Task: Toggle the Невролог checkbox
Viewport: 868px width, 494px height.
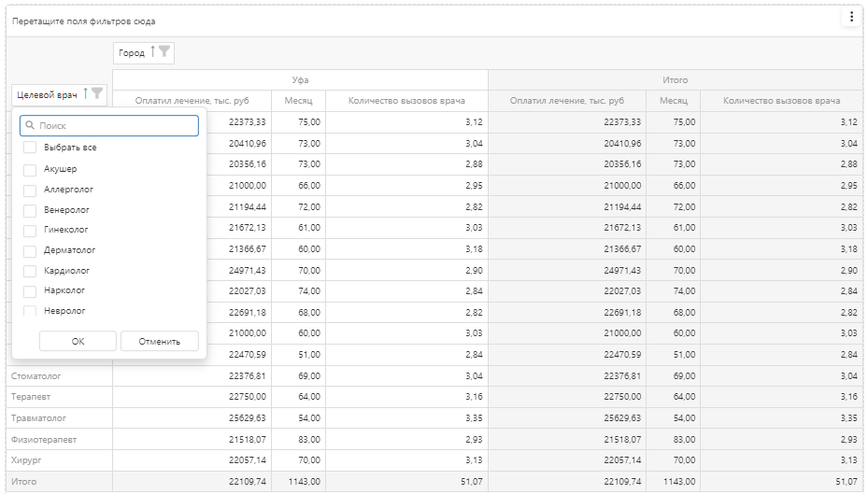Action: (x=30, y=311)
